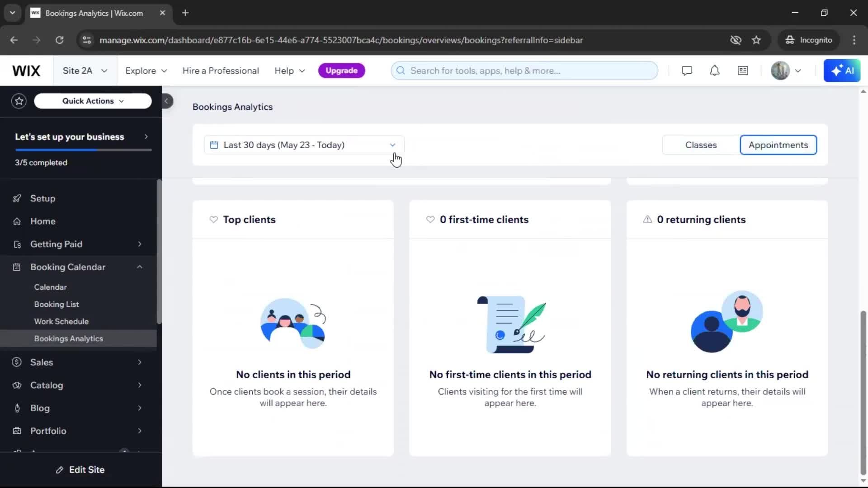Open the tab search dropdown
Image resolution: width=868 pixels, height=488 pixels.
(13, 13)
